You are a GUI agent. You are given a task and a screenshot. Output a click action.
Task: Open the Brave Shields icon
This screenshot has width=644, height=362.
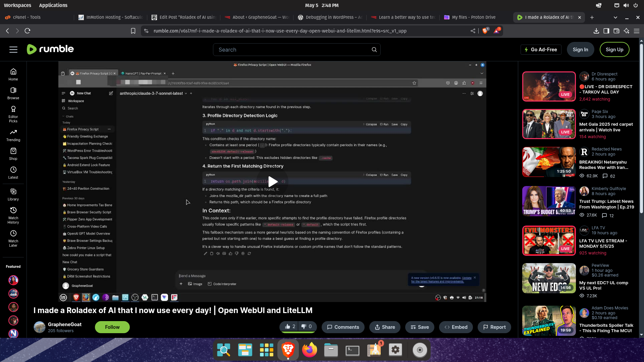click(485, 31)
